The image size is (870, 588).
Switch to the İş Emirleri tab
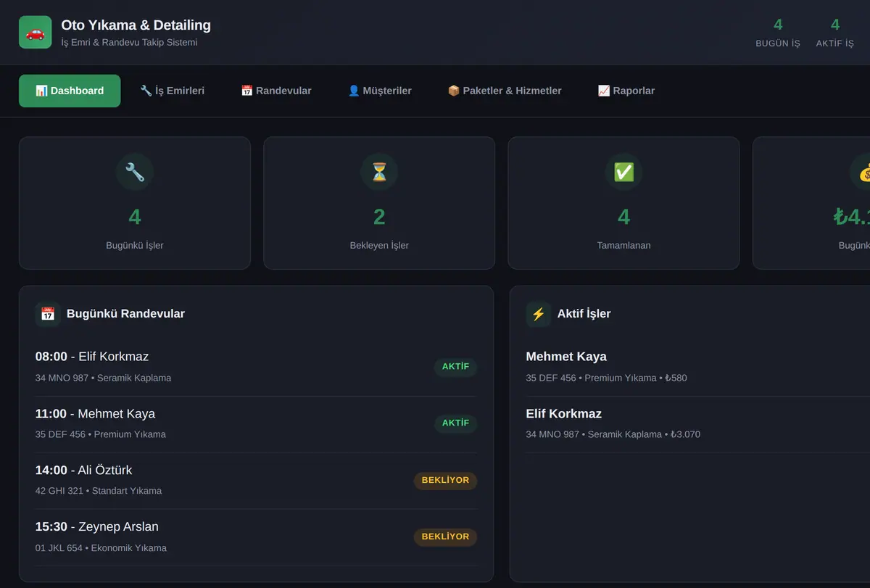pos(173,91)
